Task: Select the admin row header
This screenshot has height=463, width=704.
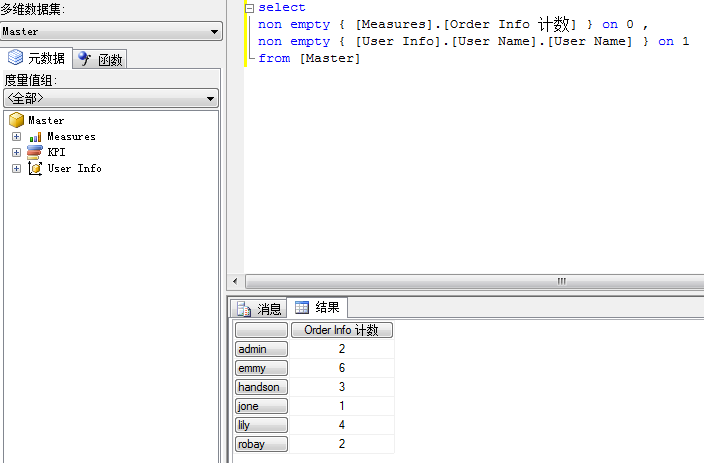Action: click(261, 349)
